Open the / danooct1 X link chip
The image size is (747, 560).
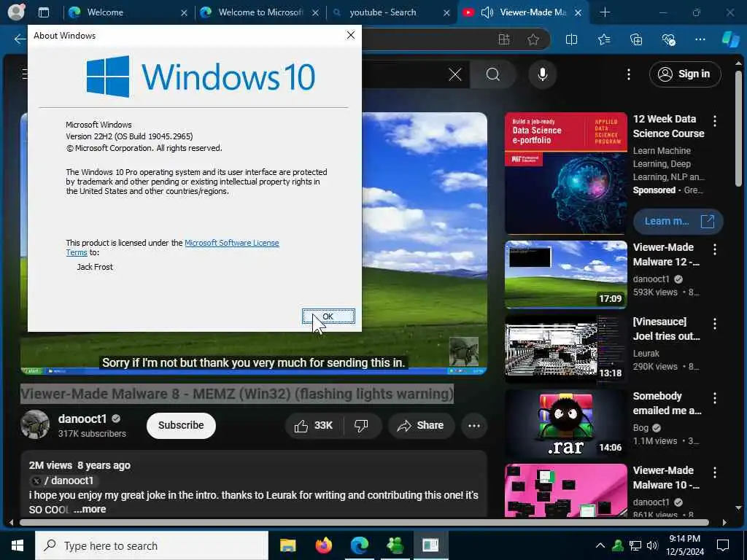coord(63,481)
